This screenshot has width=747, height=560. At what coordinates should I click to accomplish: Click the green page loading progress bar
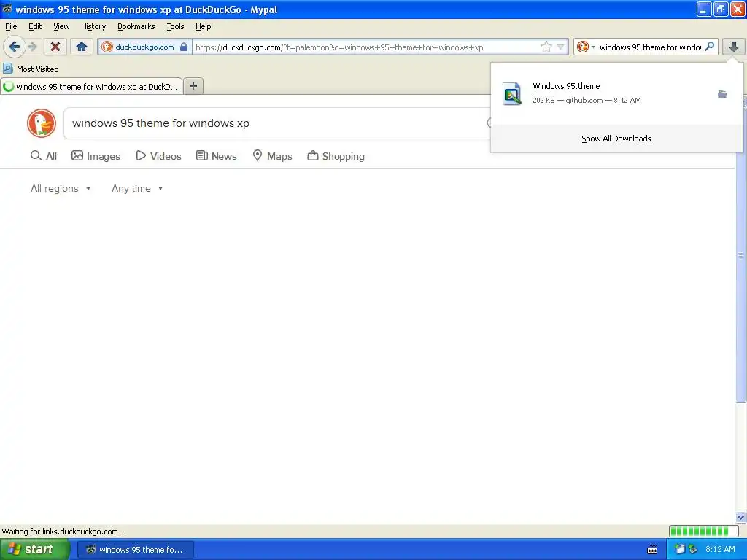coord(704,531)
